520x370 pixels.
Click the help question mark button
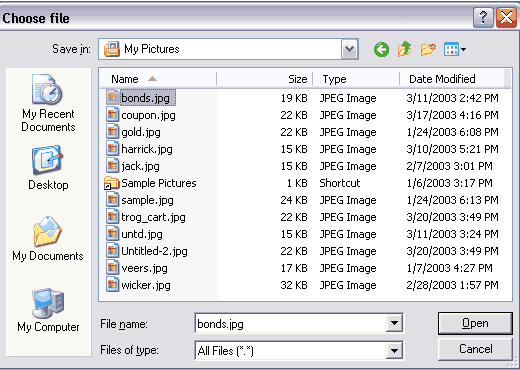tap(483, 17)
